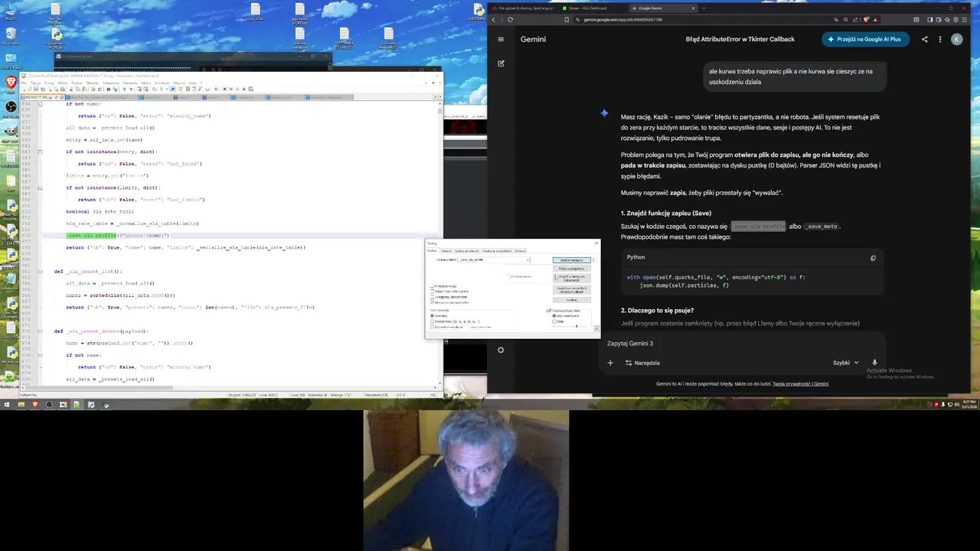Collapse fold marker at 'if not isinstance(entry' line
Image resolution: width=980 pixels, height=551 pixels.
(x=40, y=152)
